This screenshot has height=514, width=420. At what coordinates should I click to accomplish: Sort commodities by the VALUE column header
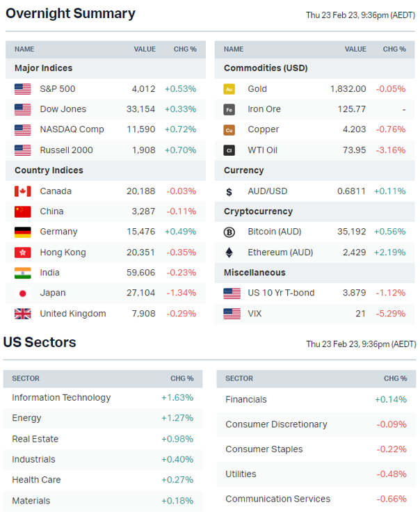[x=355, y=49]
